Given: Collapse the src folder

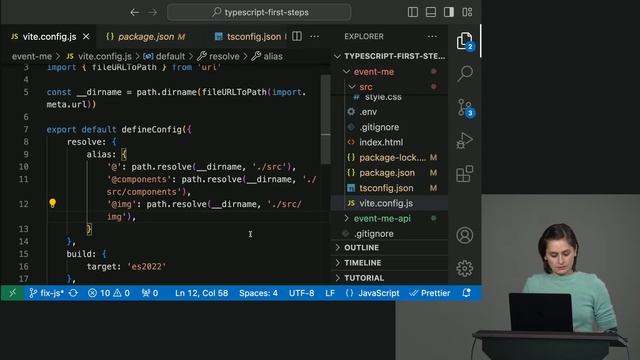Looking at the screenshot, I should [x=390, y=87].
